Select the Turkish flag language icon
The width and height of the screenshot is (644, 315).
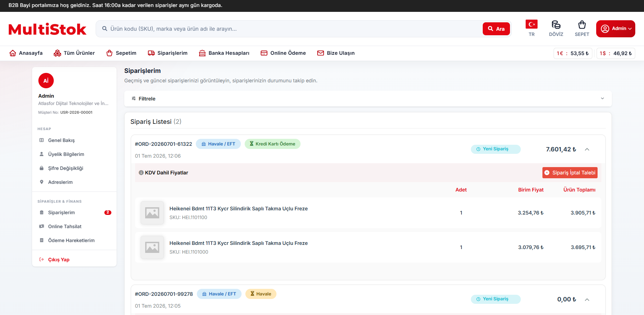532,24
